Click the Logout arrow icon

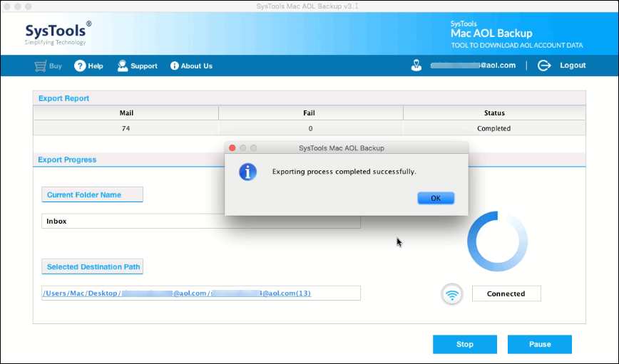pos(544,66)
